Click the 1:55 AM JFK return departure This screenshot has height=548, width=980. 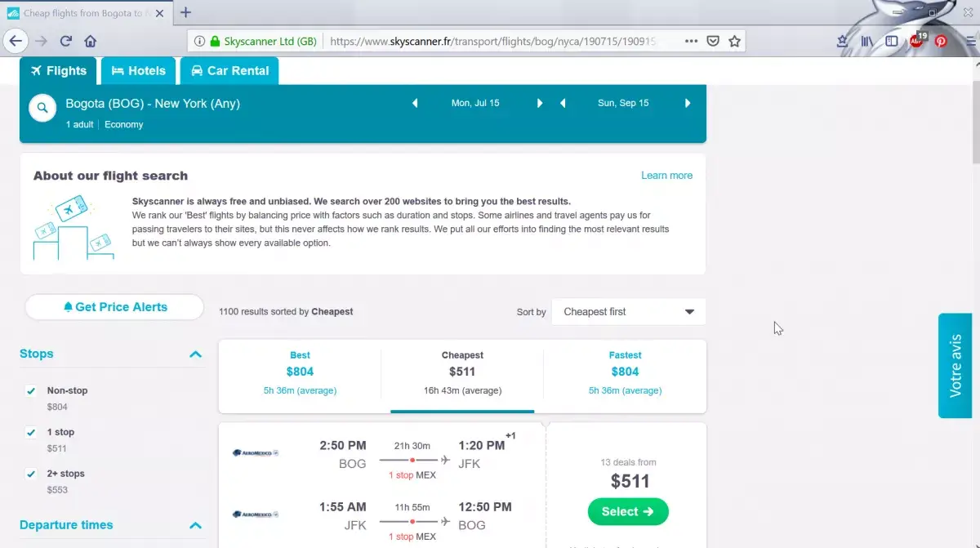(343, 508)
